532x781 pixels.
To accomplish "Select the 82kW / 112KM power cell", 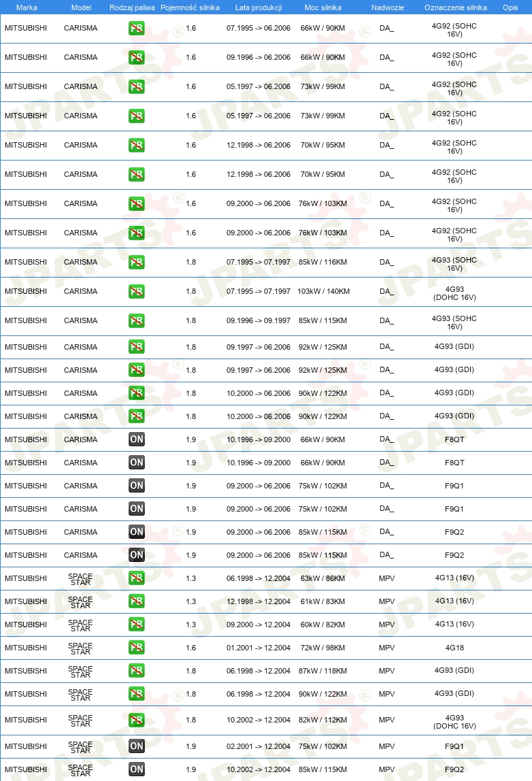I will click(x=322, y=720).
